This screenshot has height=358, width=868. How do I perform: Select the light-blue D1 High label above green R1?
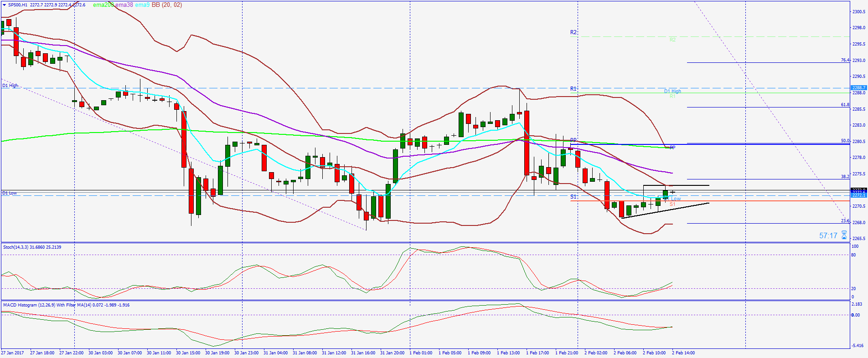[672, 91]
